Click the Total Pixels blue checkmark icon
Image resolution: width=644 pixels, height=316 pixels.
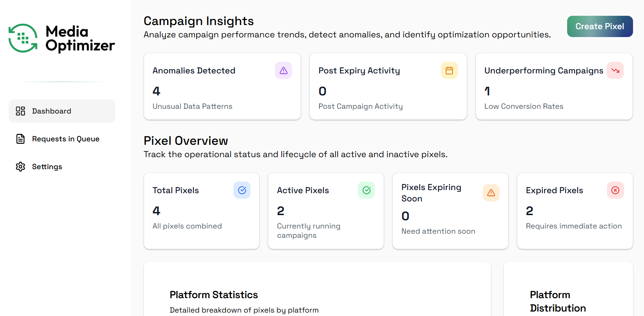242,190
